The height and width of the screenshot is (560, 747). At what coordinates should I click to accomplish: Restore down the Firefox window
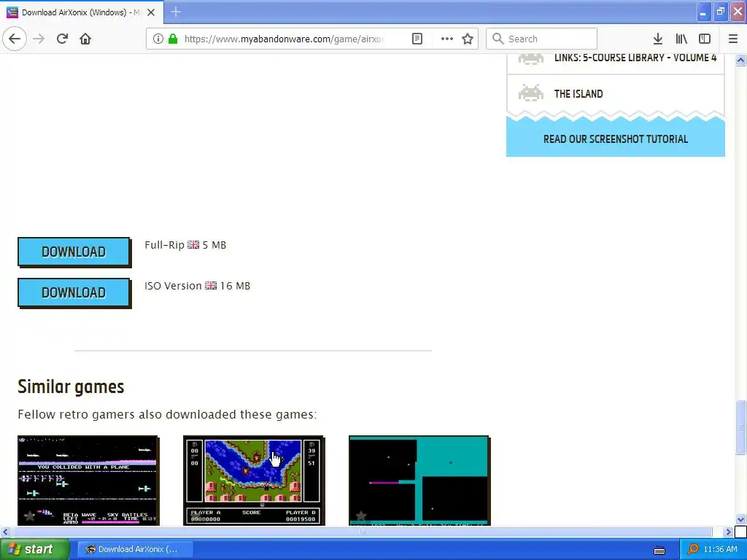[x=721, y=12]
